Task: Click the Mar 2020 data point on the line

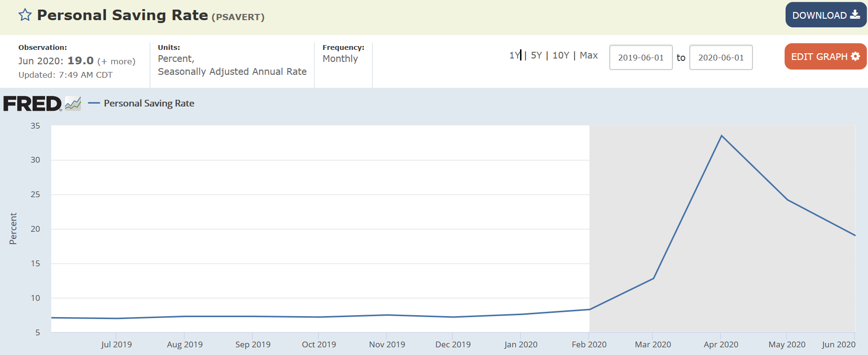Action: tap(653, 278)
